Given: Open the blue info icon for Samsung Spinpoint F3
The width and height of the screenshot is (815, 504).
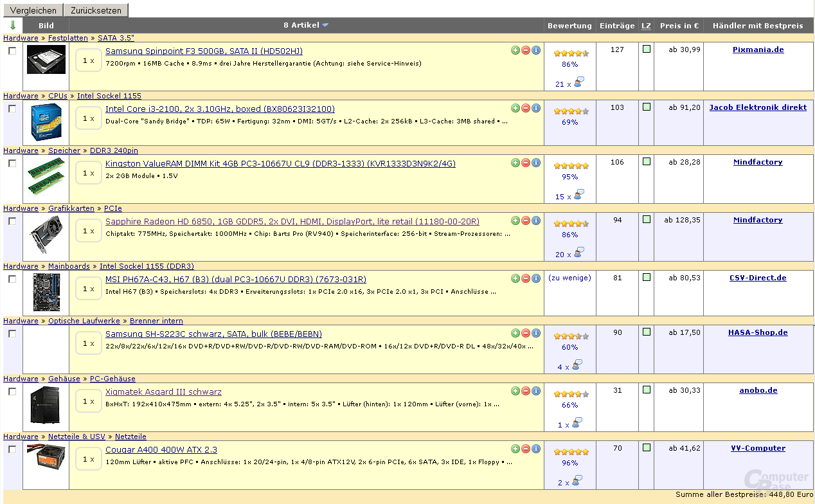Looking at the screenshot, I should coord(536,50).
